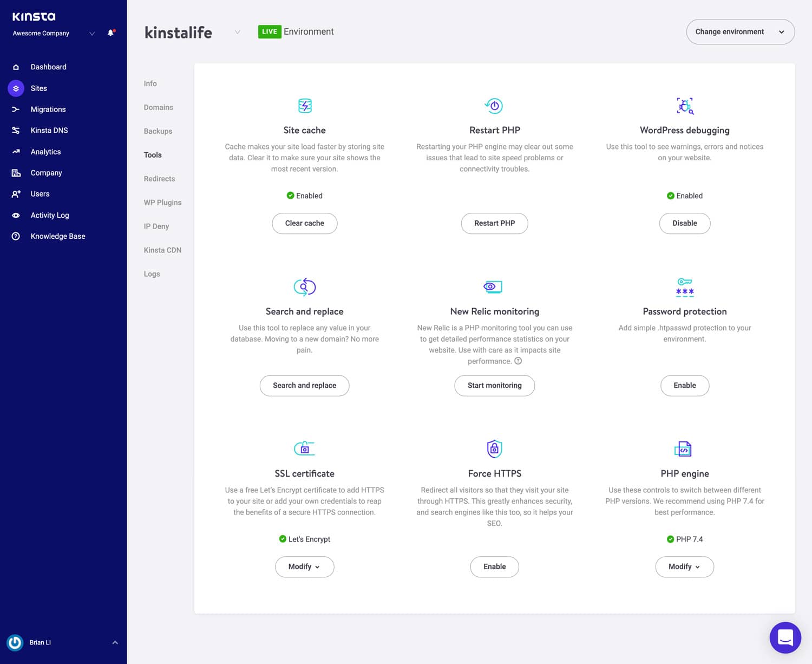The height and width of the screenshot is (664, 812).
Task: Click the notification bell
Action: 110,32
